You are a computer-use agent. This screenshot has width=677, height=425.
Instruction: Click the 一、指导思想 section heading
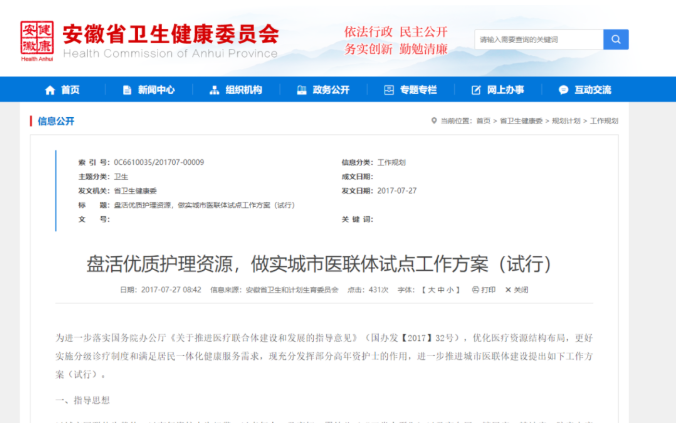coord(82,400)
